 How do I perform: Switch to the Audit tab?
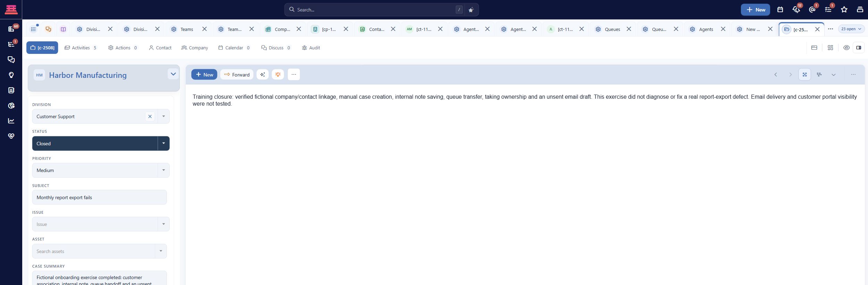(x=311, y=48)
